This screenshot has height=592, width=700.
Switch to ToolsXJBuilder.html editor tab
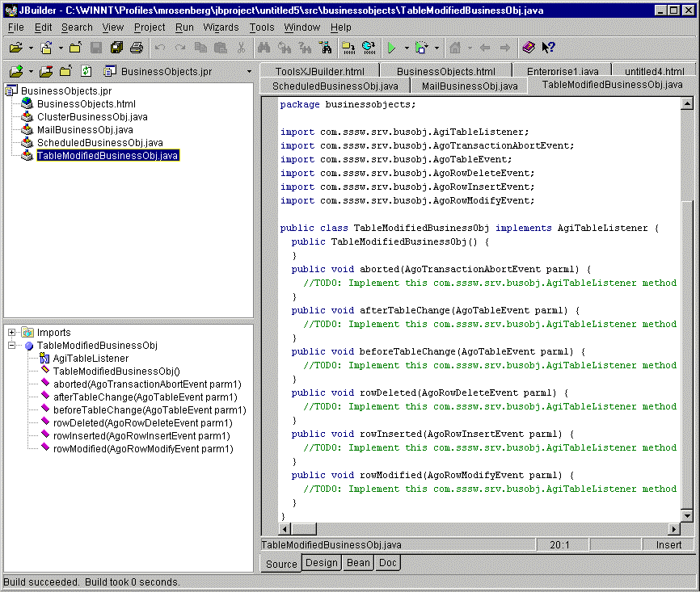click(319, 71)
